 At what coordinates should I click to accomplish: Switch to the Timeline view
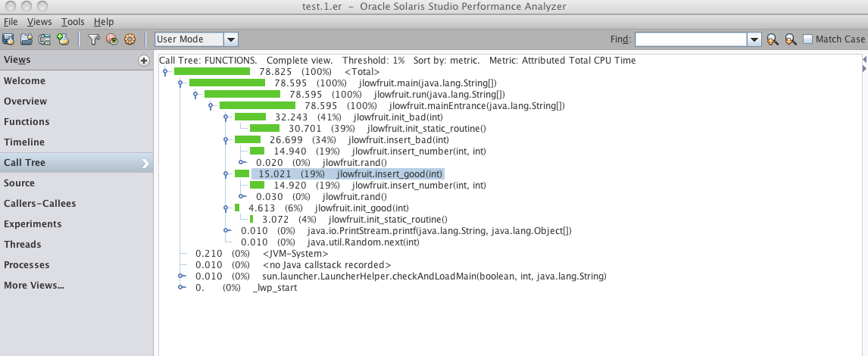click(x=76, y=142)
